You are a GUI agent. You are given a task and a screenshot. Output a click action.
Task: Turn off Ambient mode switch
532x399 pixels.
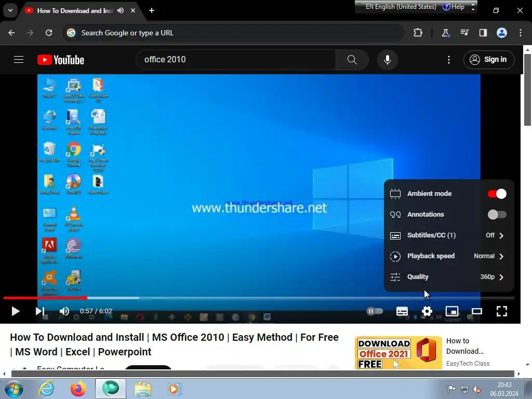click(x=497, y=194)
